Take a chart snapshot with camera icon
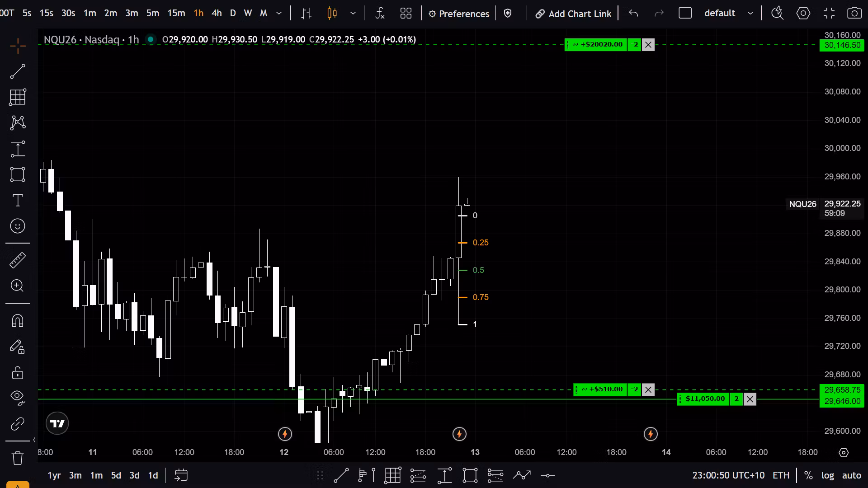The width and height of the screenshot is (868, 488). click(854, 14)
